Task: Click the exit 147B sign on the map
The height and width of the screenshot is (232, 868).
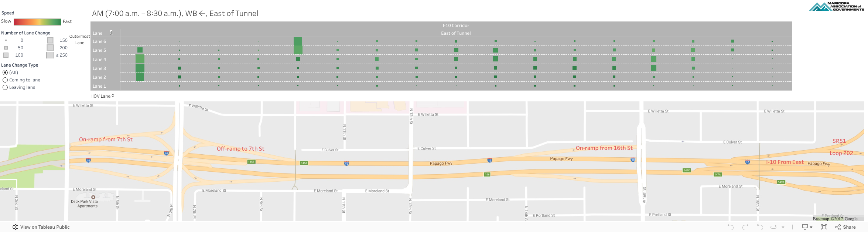Action: [x=781, y=182]
